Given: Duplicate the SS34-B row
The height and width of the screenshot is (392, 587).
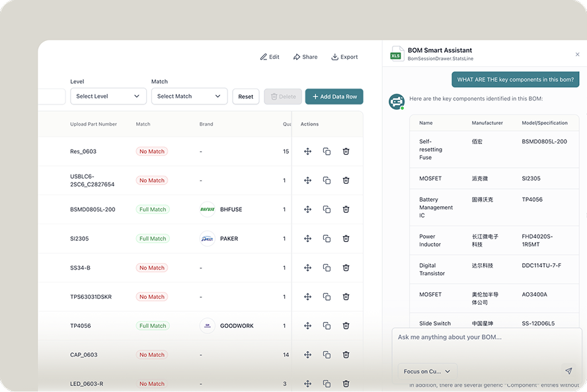Looking at the screenshot, I should click(x=327, y=268).
